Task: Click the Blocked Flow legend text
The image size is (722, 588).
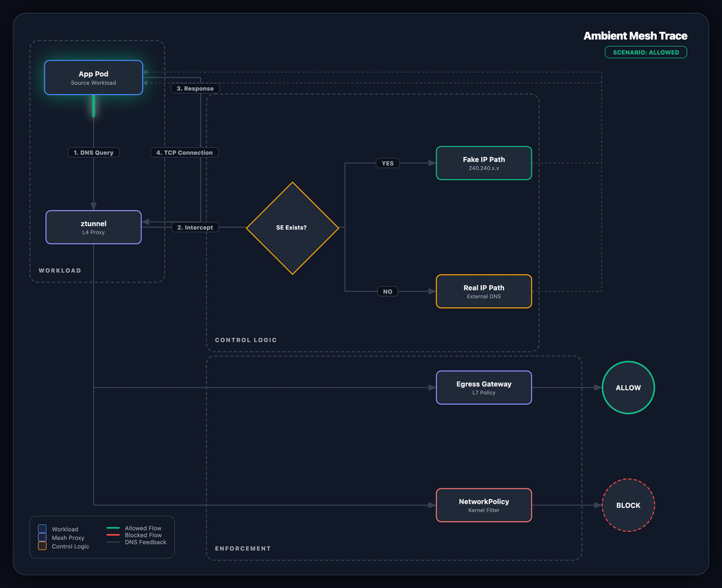Action: (x=143, y=535)
